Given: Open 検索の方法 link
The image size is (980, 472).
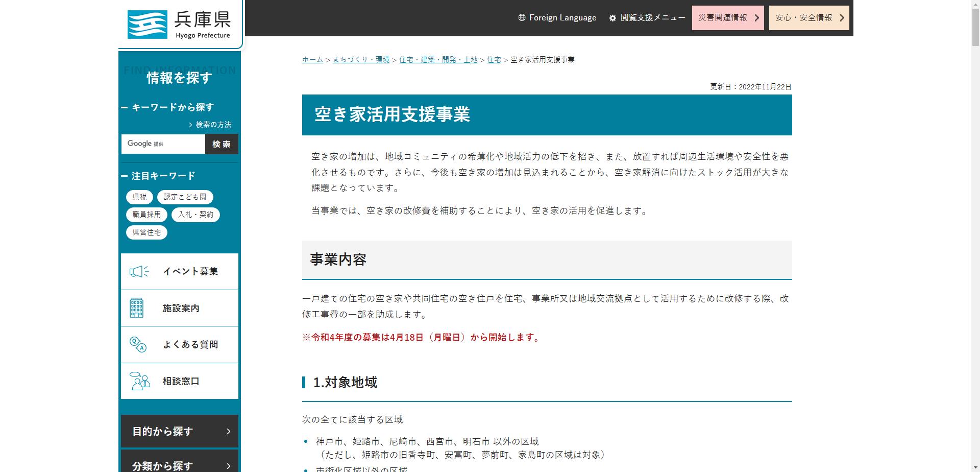Looking at the screenshot, I should [210, 125].
